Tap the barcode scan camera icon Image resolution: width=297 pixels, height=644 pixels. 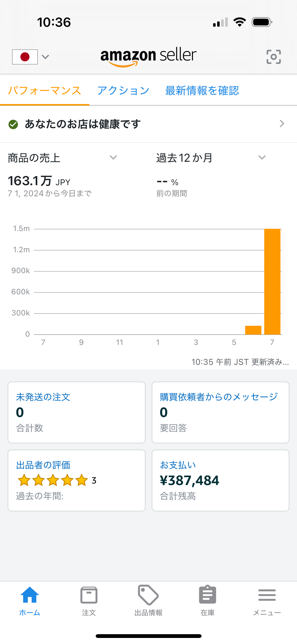tap(274, 57)
